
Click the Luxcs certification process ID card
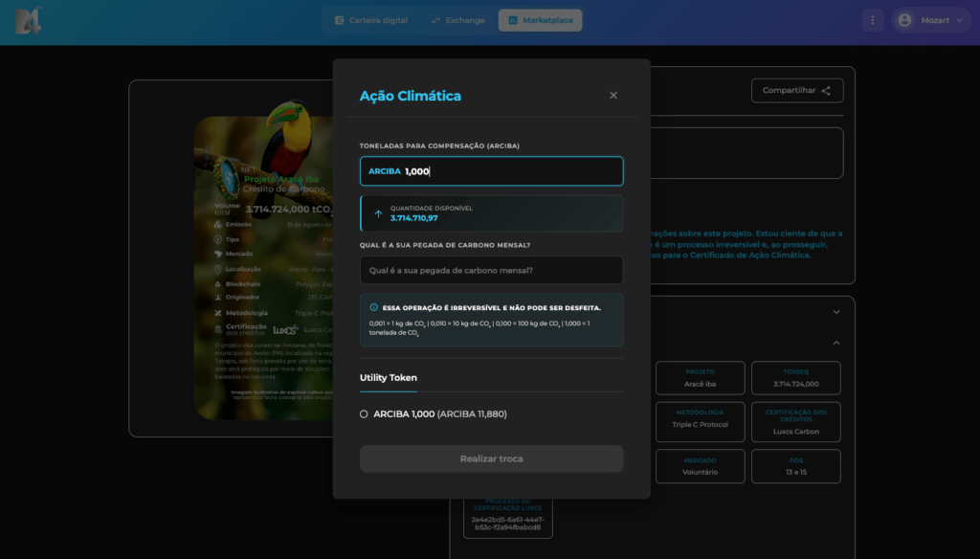tap(507, 517)
